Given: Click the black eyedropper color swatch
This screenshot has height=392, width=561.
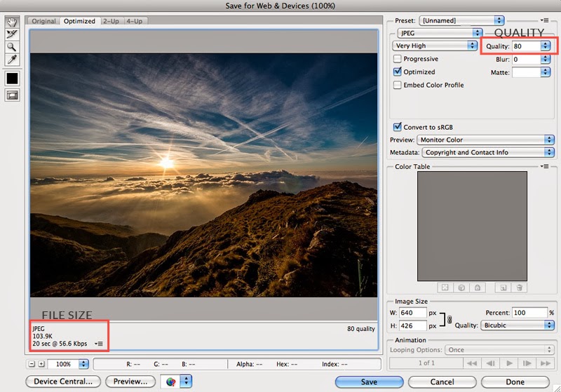Looking at the screenshot, I should 12,78.
